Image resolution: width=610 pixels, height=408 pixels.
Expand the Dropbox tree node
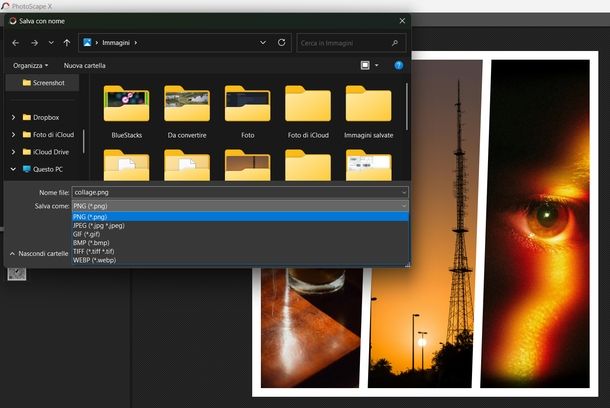point(13,117)
